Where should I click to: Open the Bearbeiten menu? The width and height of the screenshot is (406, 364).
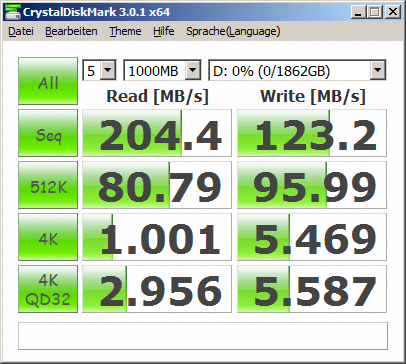(x=71, y=31)
